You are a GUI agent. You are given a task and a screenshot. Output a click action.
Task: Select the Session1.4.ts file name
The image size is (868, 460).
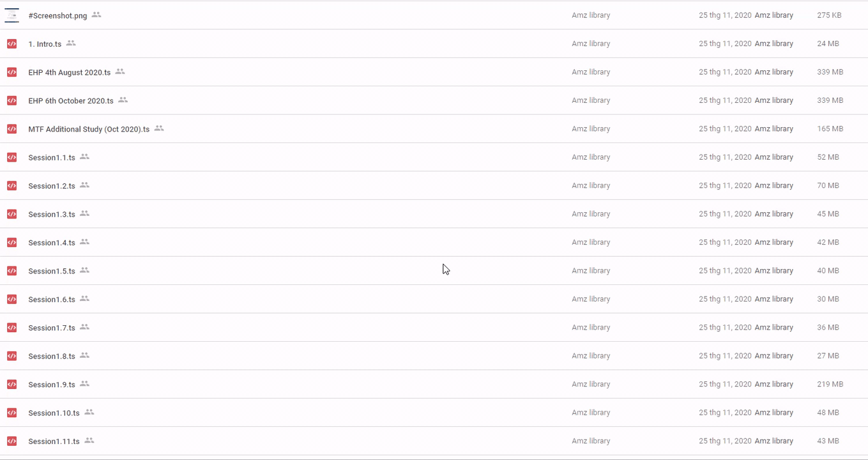click(x=52, y=243)
